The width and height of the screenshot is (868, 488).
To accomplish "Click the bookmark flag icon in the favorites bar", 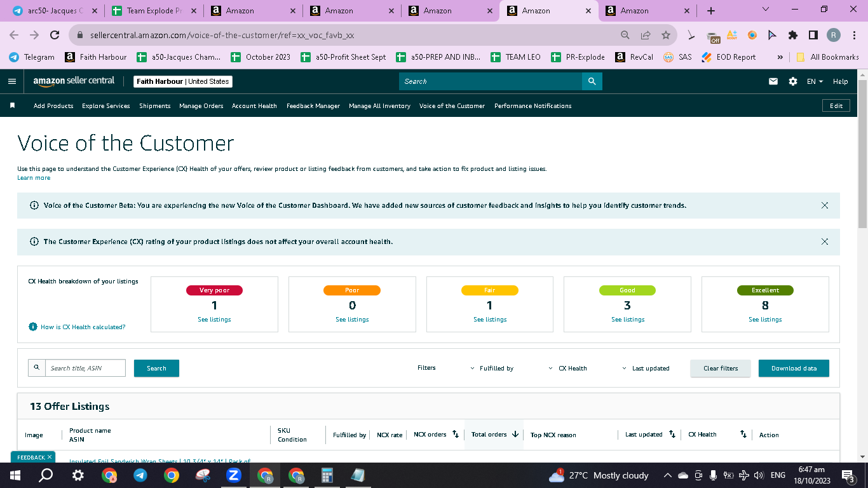I will coord(12,105).
